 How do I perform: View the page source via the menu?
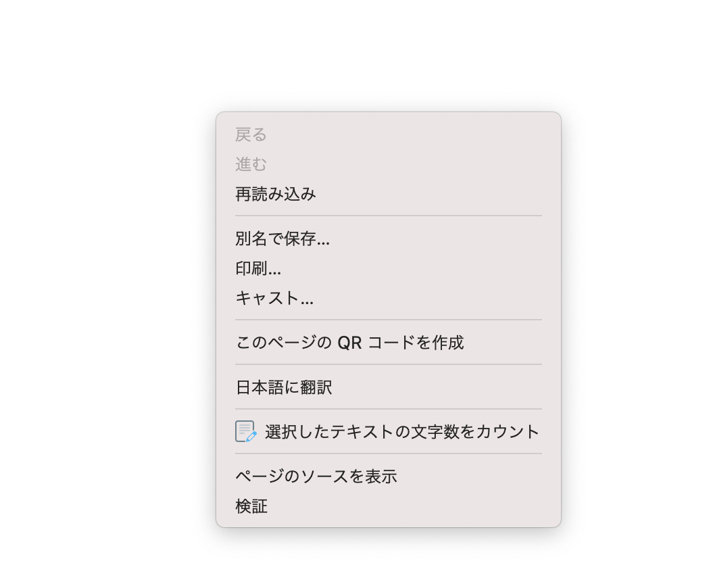click(316, 476)
